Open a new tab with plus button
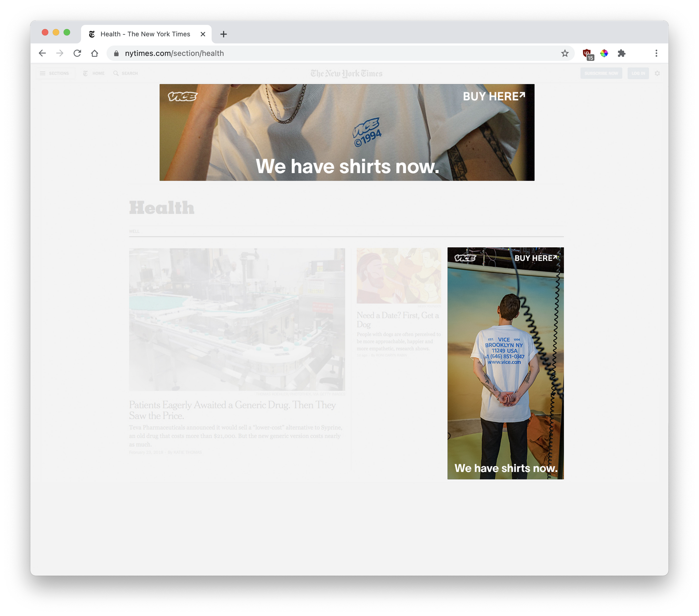Screen dimensions: 699x616 coord(223,34)
